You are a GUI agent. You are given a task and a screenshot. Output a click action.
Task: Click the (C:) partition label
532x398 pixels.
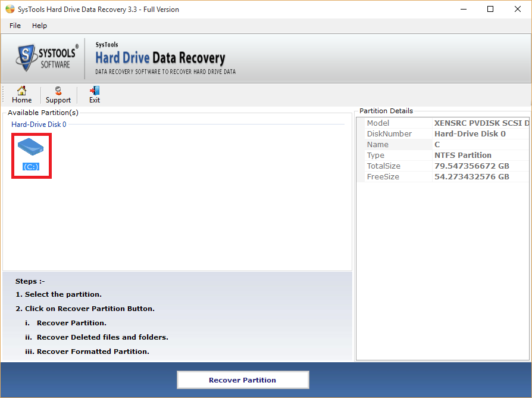(31, 167)
